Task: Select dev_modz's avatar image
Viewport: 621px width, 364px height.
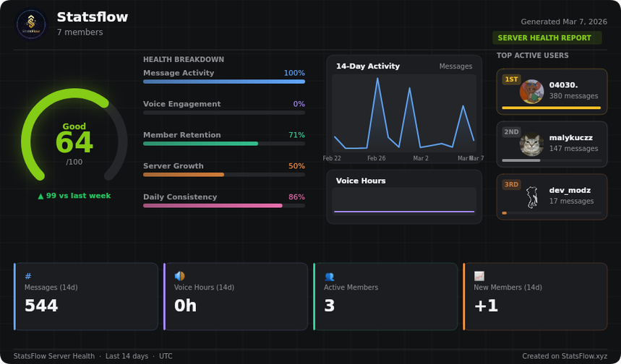Action: (x=531, y=197)
